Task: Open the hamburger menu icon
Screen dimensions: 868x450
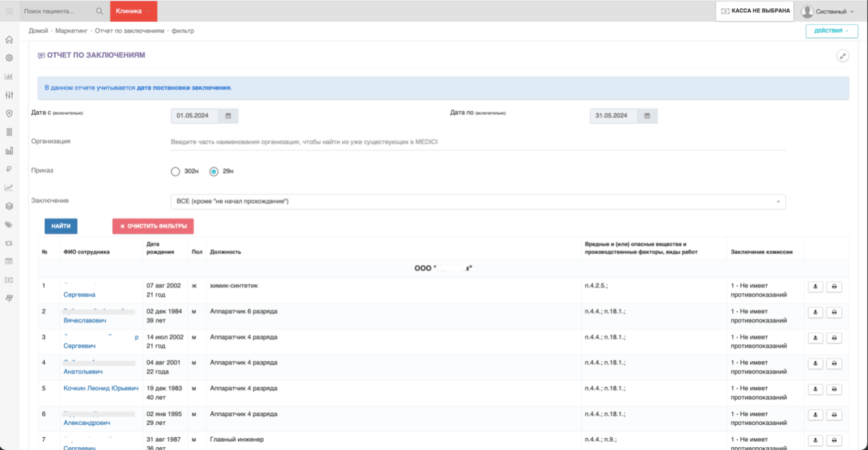Action: pos(10,11)
